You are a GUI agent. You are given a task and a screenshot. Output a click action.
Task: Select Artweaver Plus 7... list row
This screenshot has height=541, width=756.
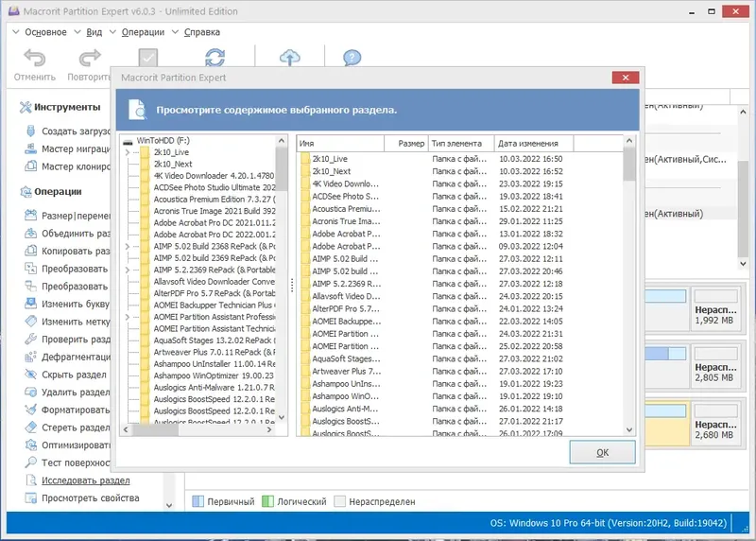[460, 371]
